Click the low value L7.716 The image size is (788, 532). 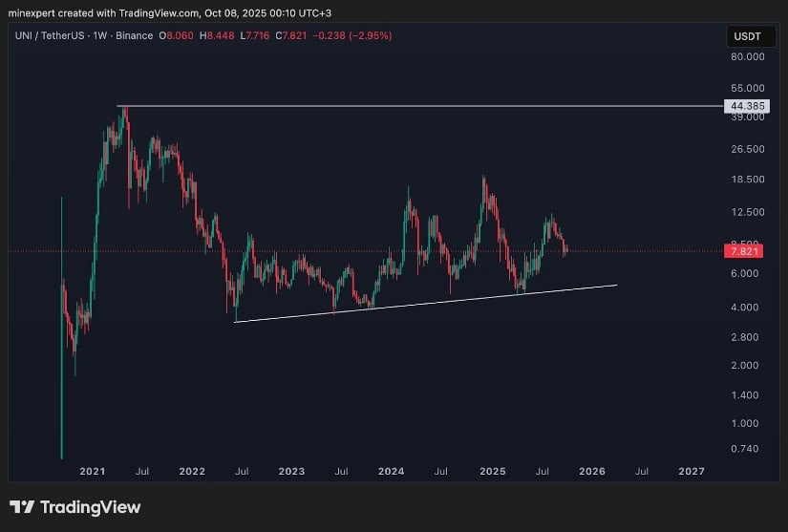tap(254, 35)
